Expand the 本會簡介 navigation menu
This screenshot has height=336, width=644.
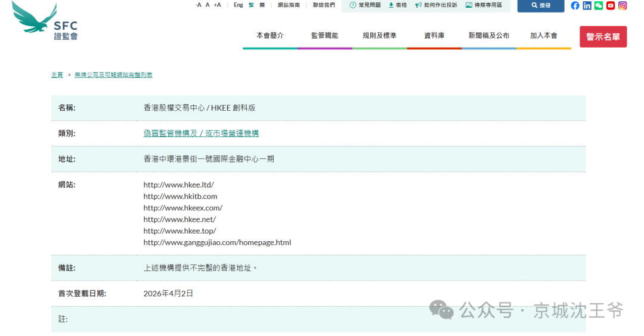pyautogui.click(x=270, y=36)
